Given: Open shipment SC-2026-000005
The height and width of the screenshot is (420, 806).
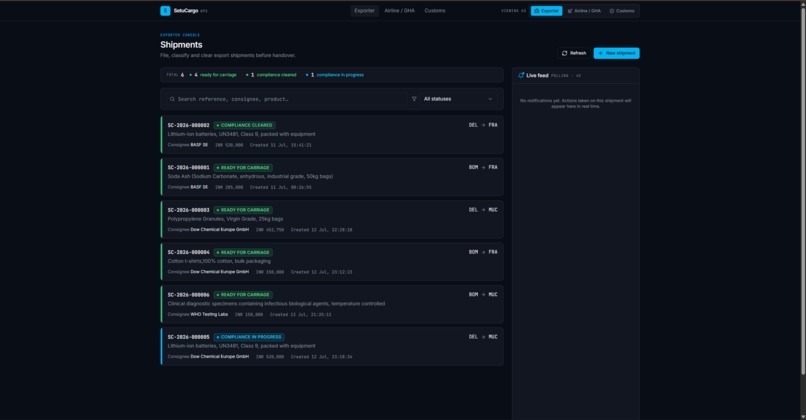Looking at the screenshot, I should (332, 346).
